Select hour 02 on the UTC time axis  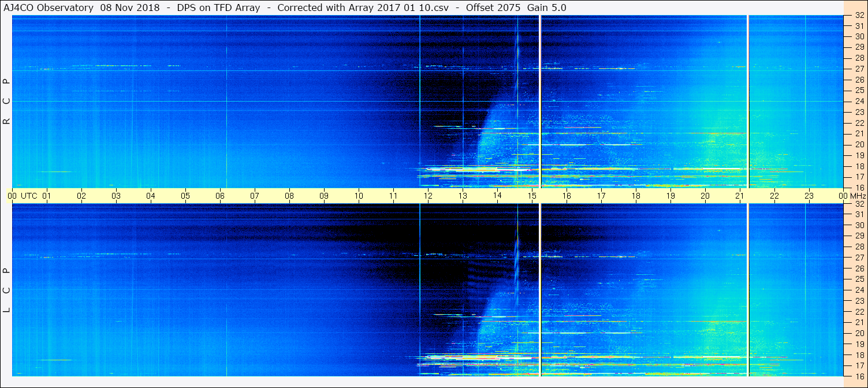point(81,196)
